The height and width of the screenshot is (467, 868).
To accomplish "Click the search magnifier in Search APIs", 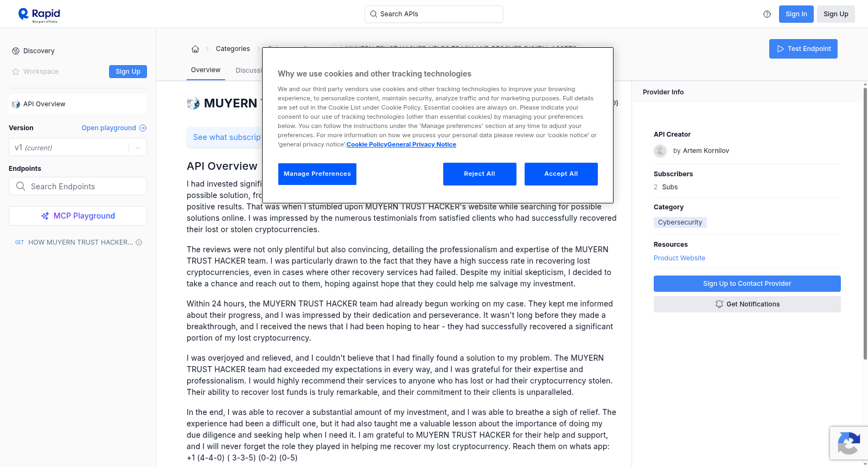I will coord(373,14).
